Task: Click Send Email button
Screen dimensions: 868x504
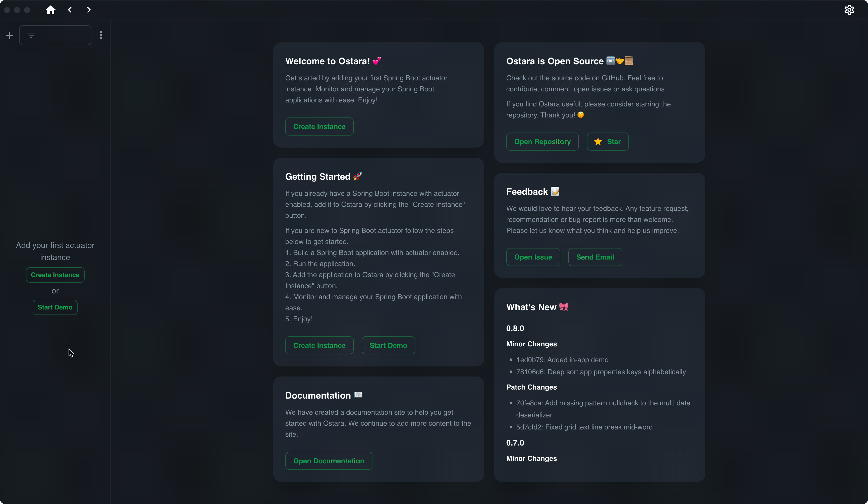Action: click(x=595, y=257)
